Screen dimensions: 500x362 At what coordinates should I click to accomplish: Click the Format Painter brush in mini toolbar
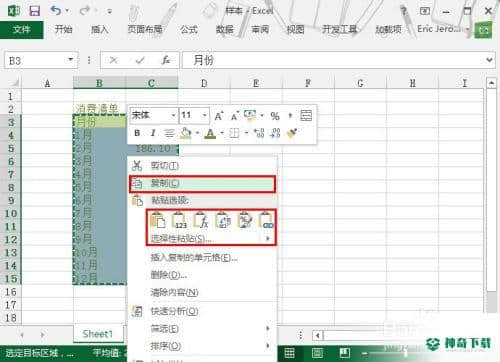pos(292,133)
